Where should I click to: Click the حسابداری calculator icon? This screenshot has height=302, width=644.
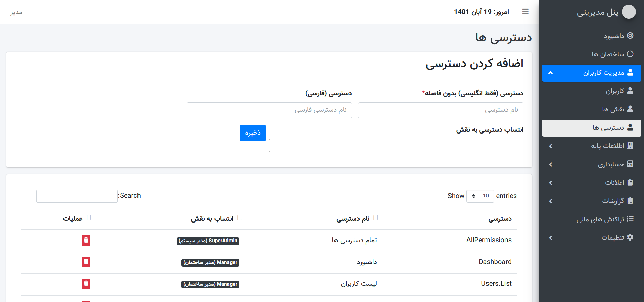coord(630,164)
